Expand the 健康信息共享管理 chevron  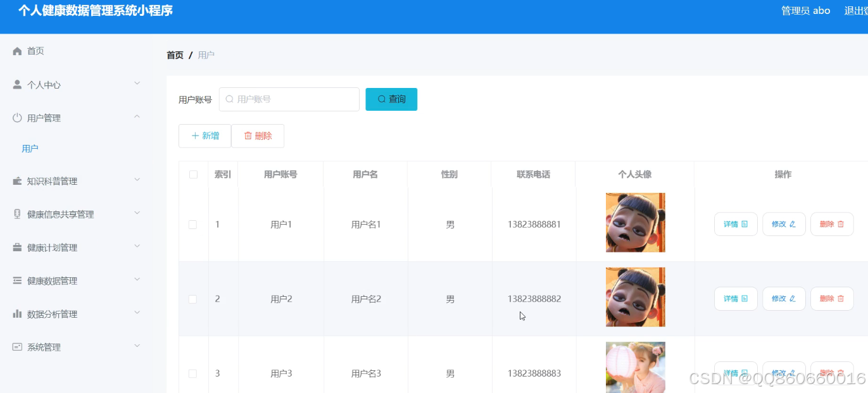pyautogui.click(x=137, y=213)
